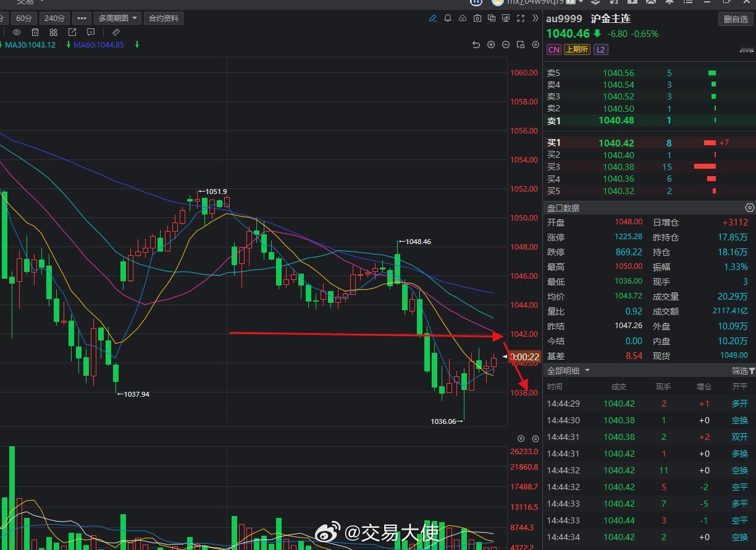Open chart settings hexagon icon
Image resolution: width=756 pixels, height=550 pixels.
[535, 44]
